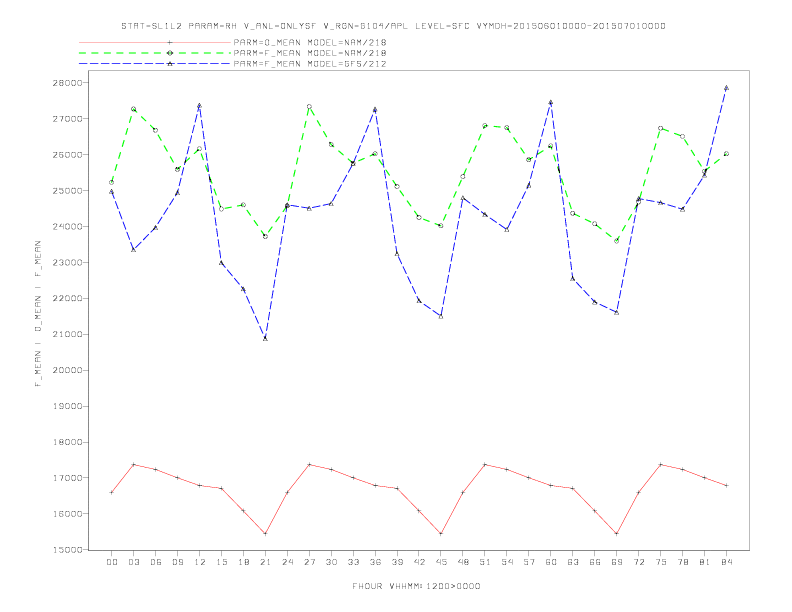The height and width of the screenshot is (612, 792).
Task: Click x-axis tick label 30
Action: 331,562
